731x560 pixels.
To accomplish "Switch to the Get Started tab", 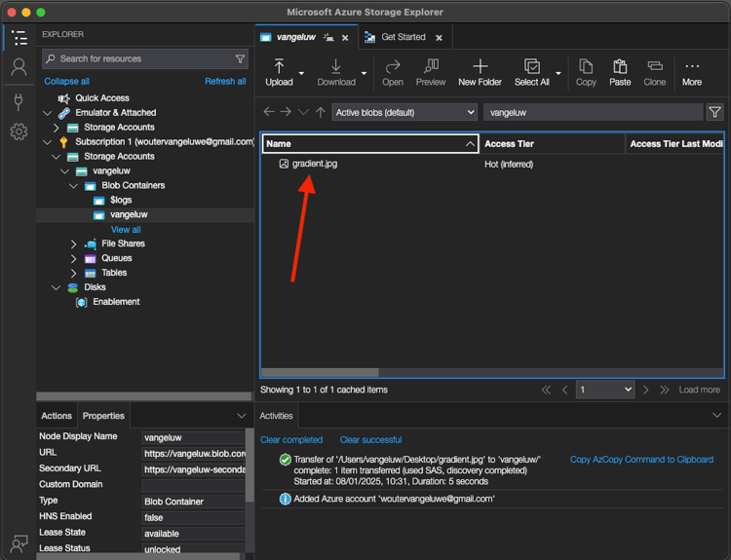I will (403, 37).
